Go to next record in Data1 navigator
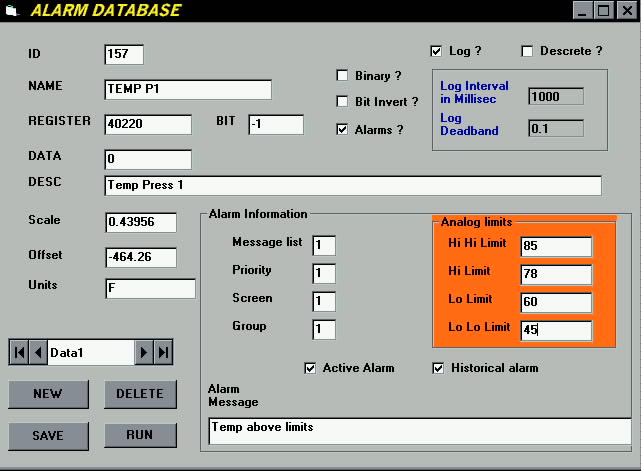The width and height of the screenshot is (641, 471). [x=144, y=352]
